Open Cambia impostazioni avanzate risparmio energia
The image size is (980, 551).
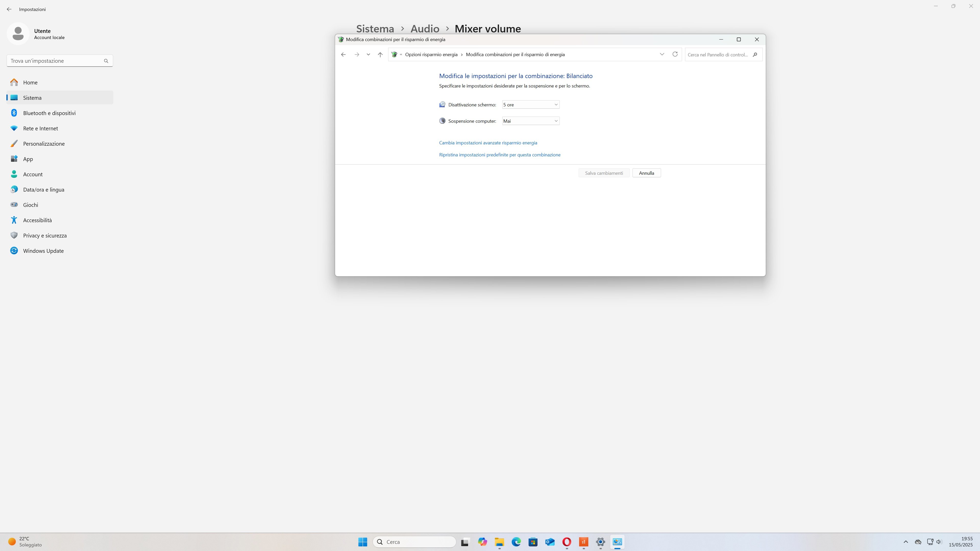click(488, 143)
